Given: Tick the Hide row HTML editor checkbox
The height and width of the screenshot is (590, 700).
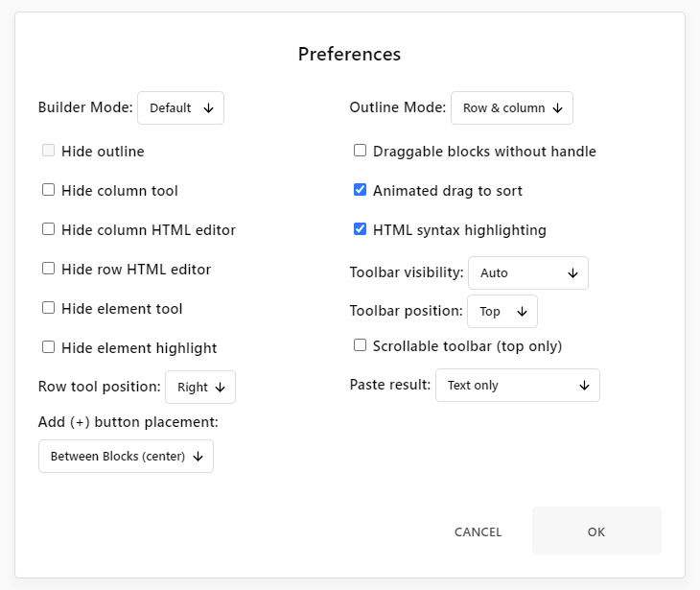Looking at the screenshot, I should pos(48,269).
